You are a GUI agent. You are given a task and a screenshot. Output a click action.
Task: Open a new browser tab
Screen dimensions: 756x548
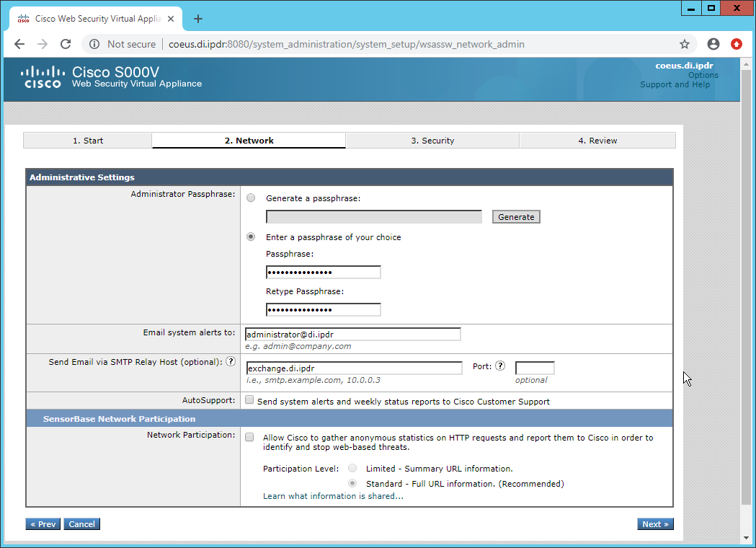coord(197,19)
